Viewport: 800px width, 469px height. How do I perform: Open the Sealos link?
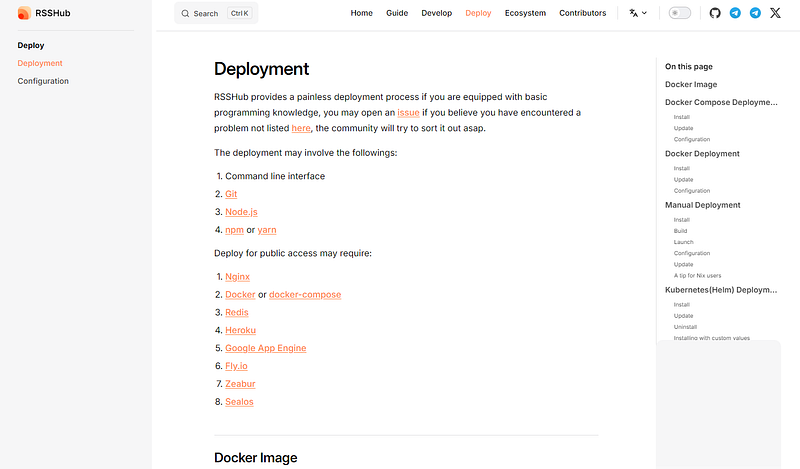coord(239,402)
